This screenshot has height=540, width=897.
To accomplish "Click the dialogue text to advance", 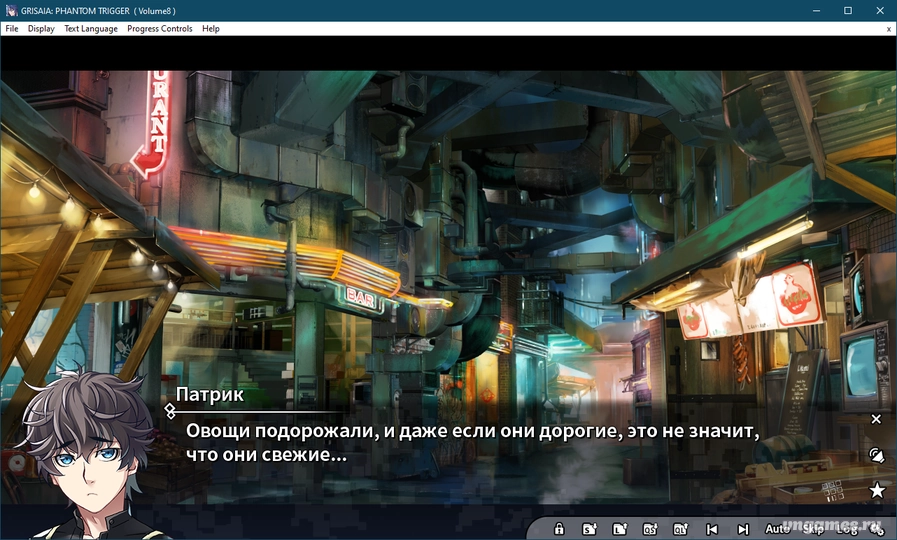I will 473,442.
